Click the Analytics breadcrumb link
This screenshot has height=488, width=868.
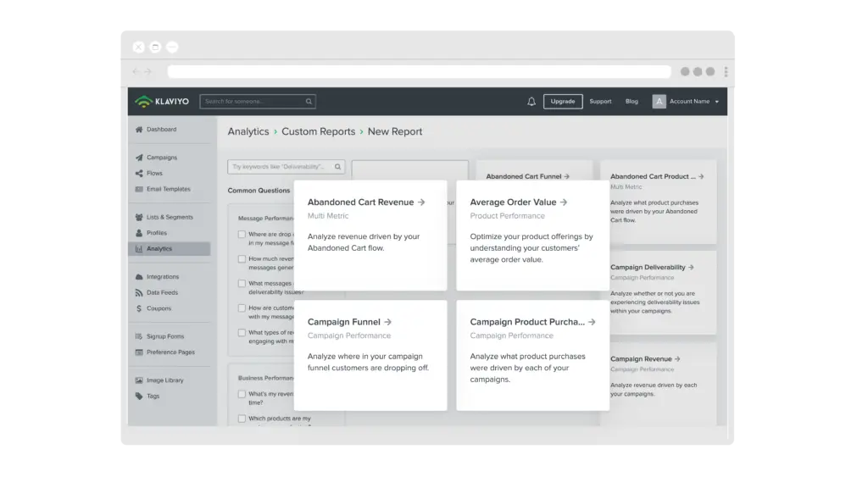coord(248,131)
